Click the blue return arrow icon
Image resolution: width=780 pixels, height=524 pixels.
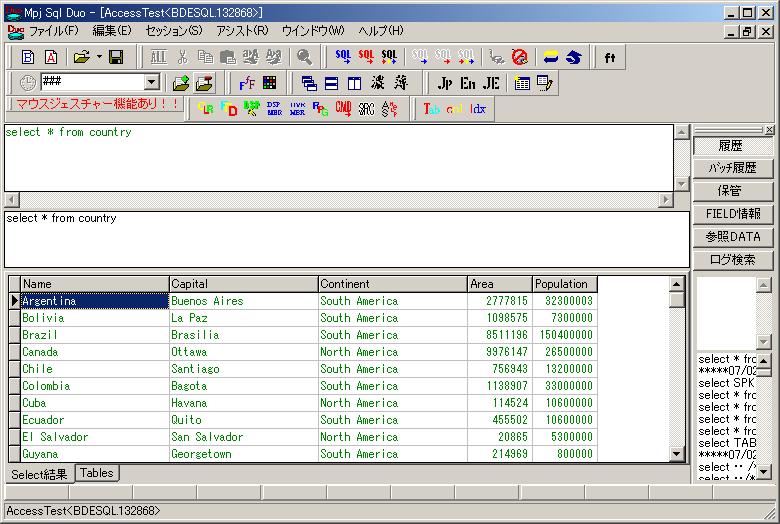[574, 57]
